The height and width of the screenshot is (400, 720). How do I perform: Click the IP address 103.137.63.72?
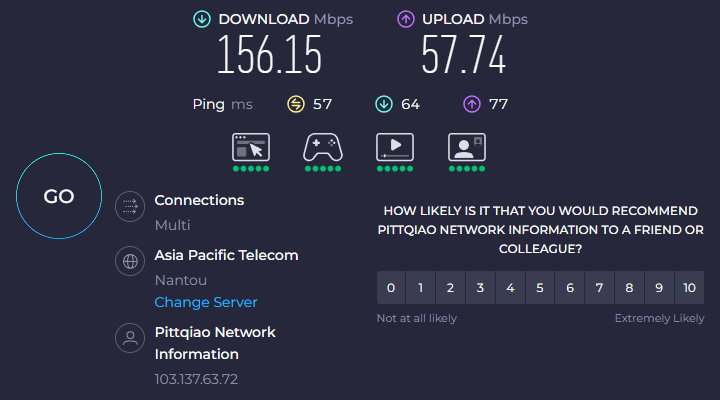point(196,379)
